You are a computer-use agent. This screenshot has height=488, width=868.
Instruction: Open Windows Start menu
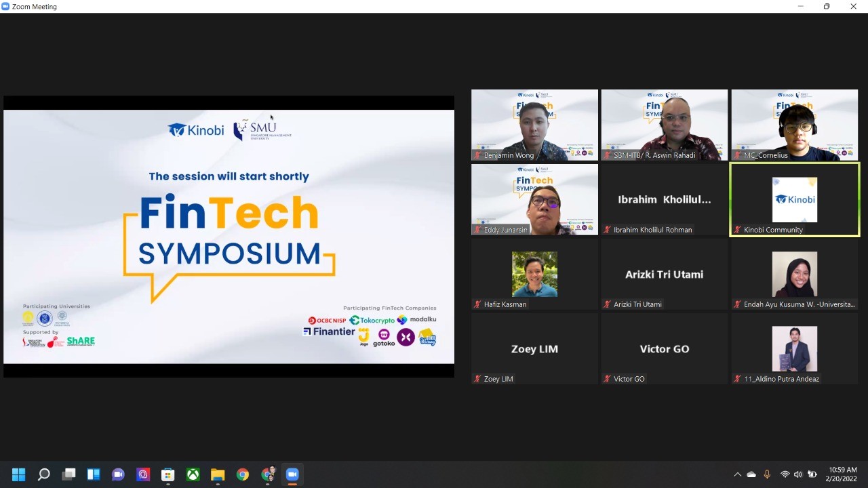tap(18, 474)
